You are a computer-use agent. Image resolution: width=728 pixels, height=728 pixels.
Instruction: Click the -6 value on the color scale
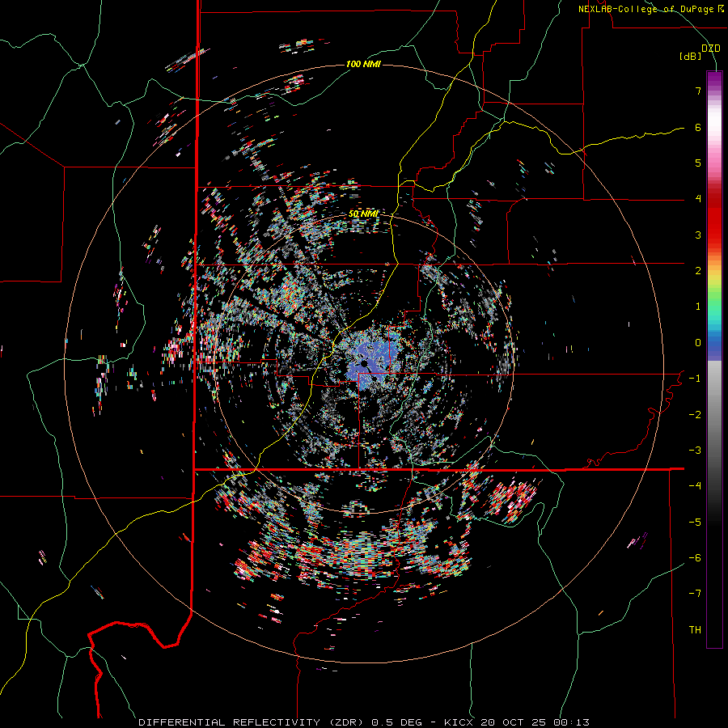[695, 558]
